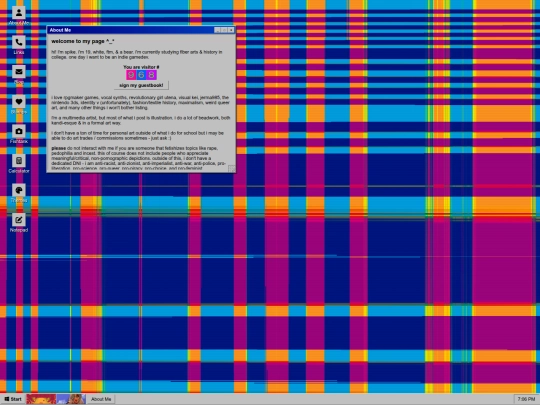The height and width of the screenshot is (405, 540).
Task: Click the sign my guestbook button
Action: [x=141, y=85]
